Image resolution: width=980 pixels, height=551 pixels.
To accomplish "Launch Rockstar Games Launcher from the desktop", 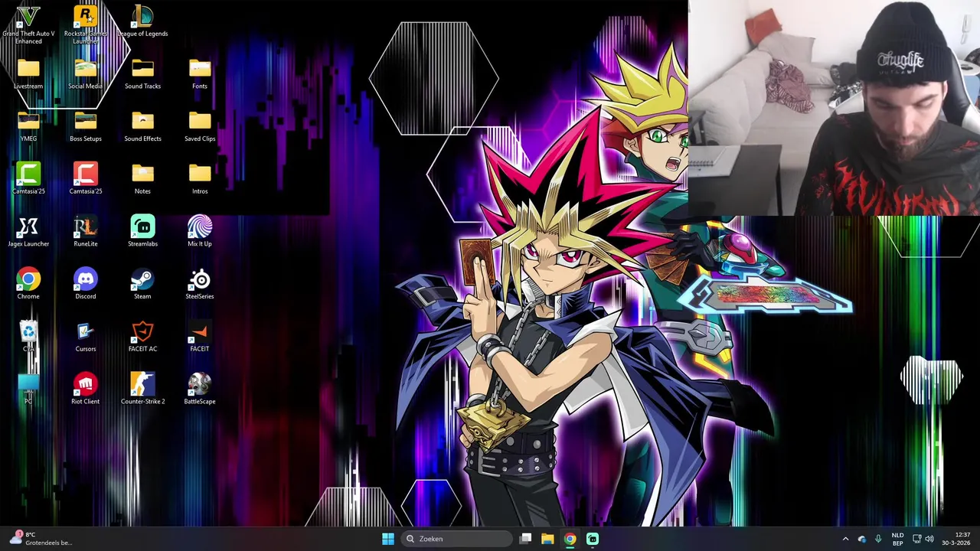I will click(x=85, y=24).
